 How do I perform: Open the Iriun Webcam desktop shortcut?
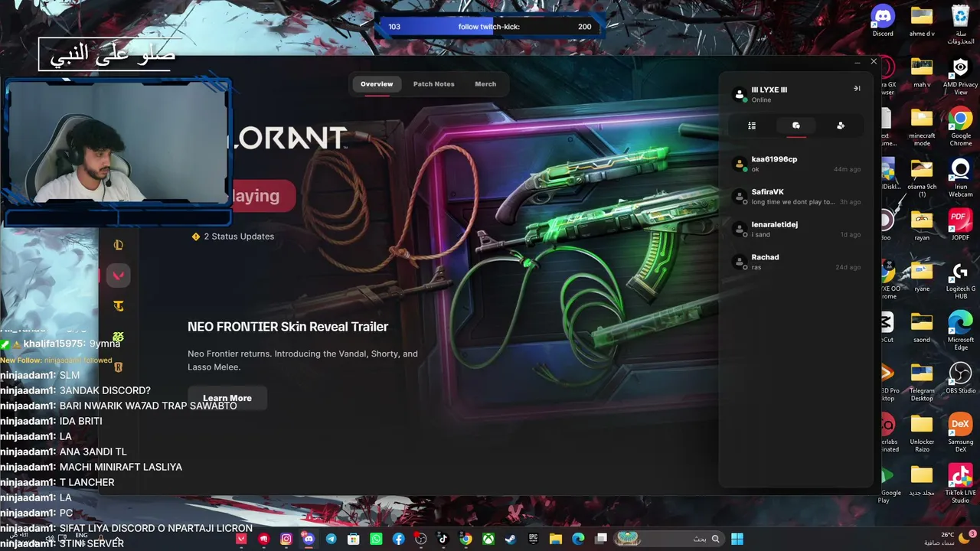point(961,178)
